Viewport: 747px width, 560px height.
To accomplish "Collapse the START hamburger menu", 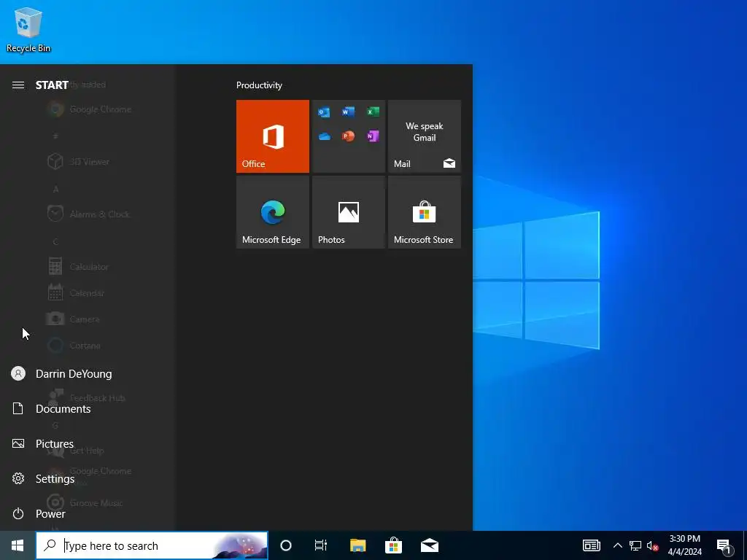I will (18, 85).
